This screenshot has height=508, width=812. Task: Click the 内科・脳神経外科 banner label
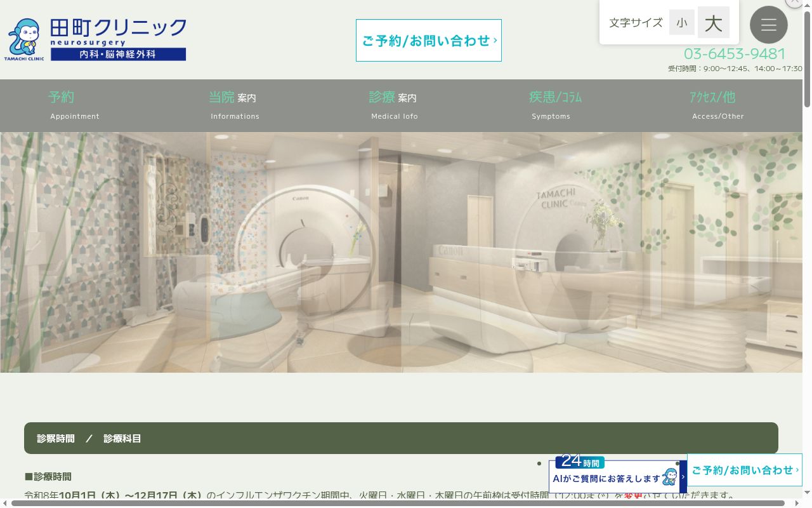click(118, 55)
